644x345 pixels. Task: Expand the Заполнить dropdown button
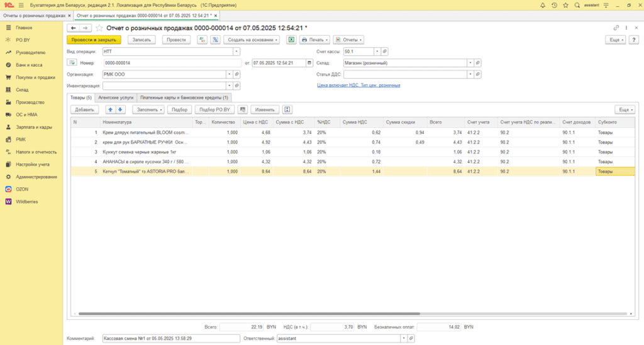(x=148, y=109)
